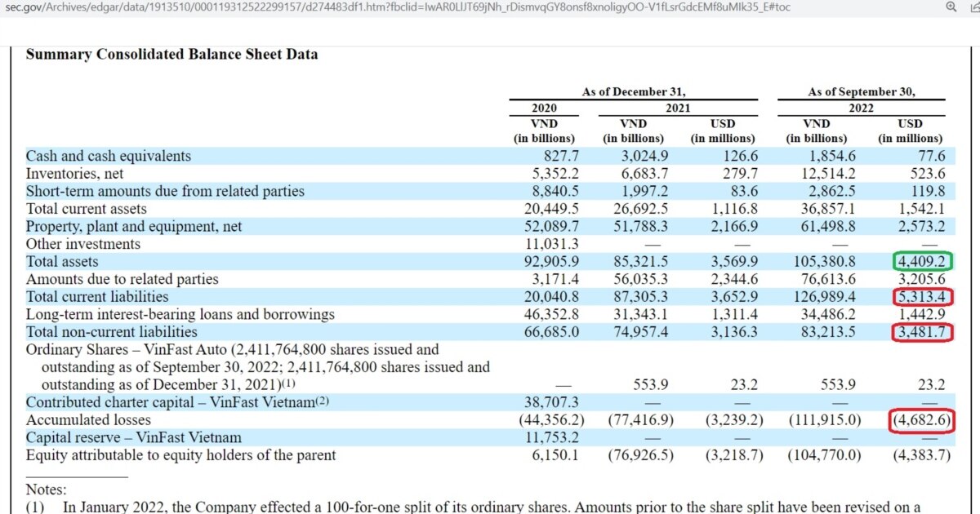Click non-current liabilities value "3,481.7"
Viewport: 980px width, 514px height.
pyautogui.click(x=923, y=332)
